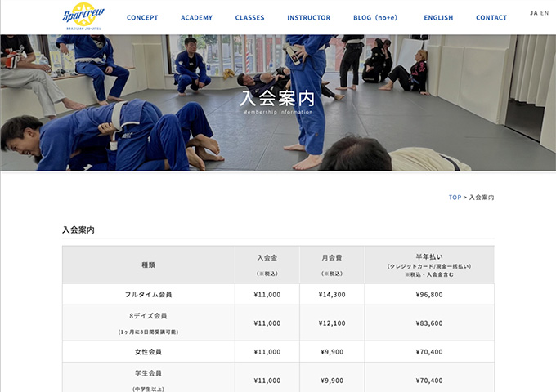Click 入会案内 breadcrumb text
Viewport: 556px width, 392px height.
(481, 198)
